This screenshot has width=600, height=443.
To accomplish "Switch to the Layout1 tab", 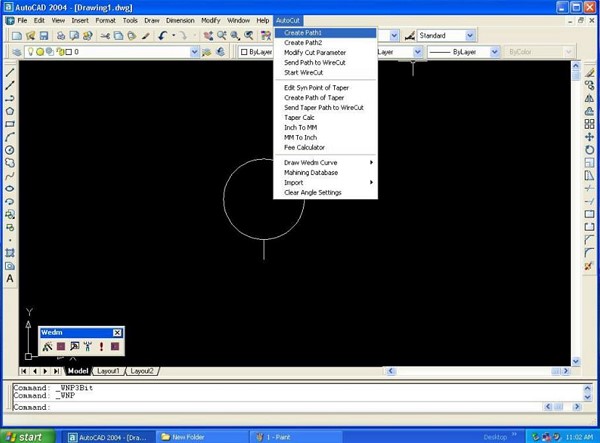I will click(x=108, y=371).
